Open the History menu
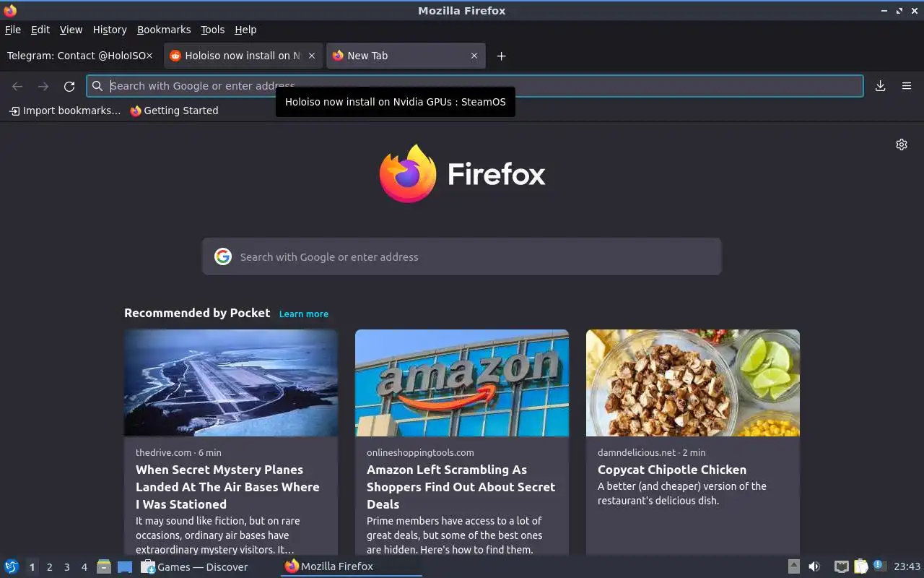 (x=110, y=30)
